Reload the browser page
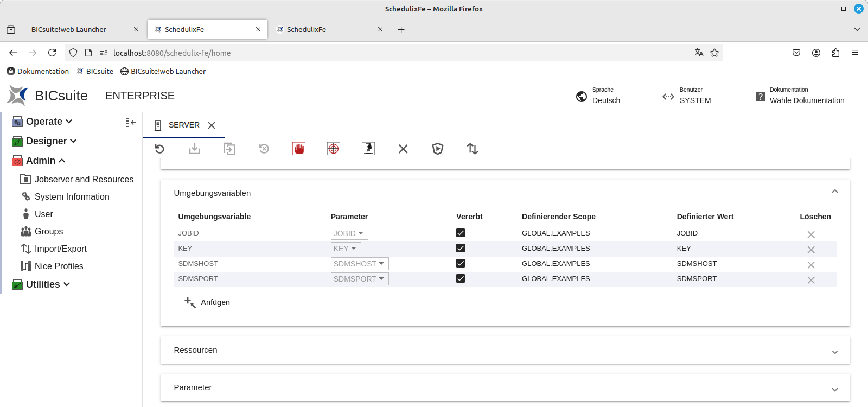 pyautogui.click(x=52, y=53)
